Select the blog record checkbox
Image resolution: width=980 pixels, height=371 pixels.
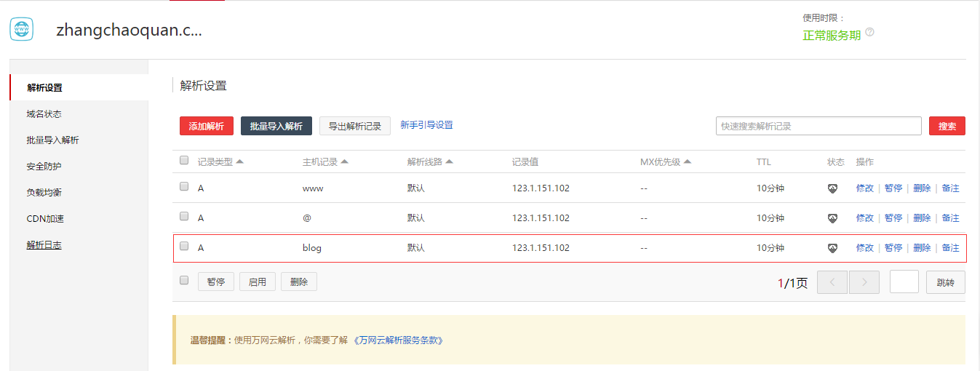[184, 246]
